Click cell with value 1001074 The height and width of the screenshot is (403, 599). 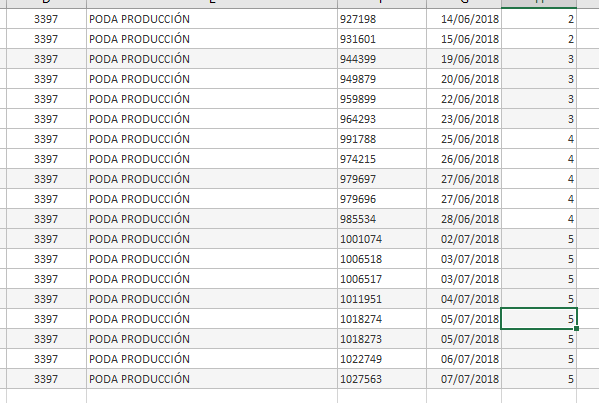382,239
